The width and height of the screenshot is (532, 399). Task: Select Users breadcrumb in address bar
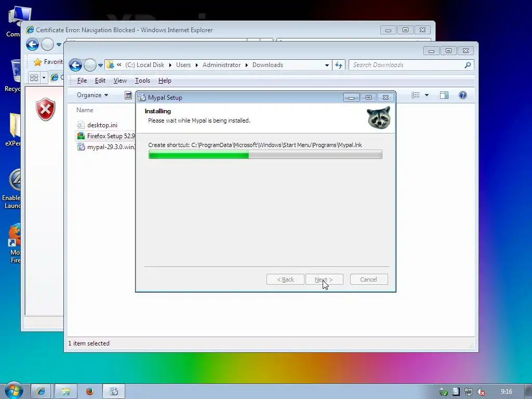[x=183, y=65]
